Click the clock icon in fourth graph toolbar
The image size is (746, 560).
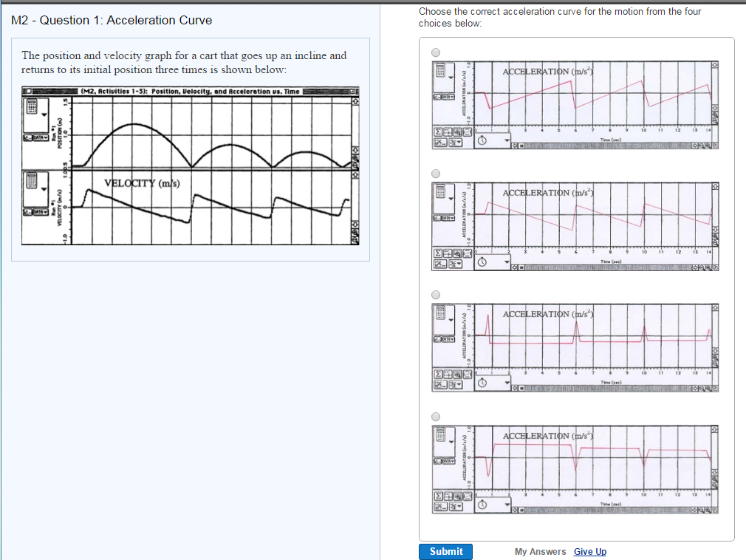pos(482,505)
